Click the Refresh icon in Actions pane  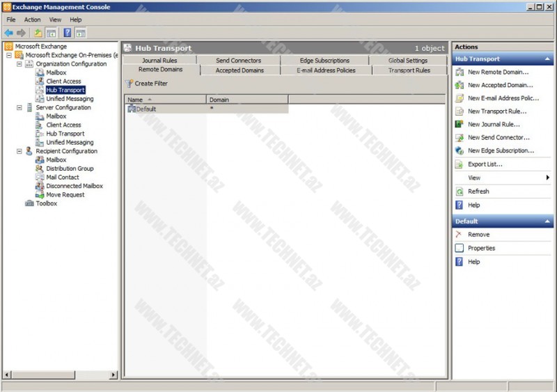pos(460,191)
